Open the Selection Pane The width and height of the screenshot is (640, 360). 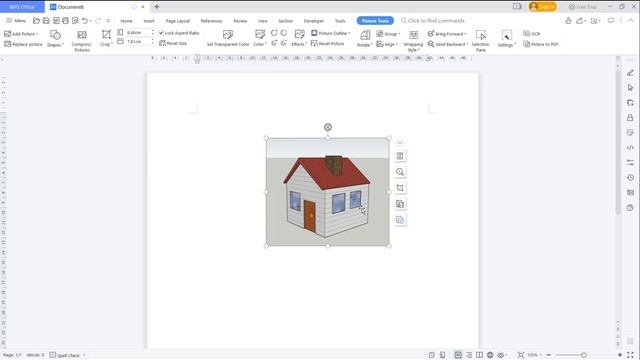click(x=480, y=41)
